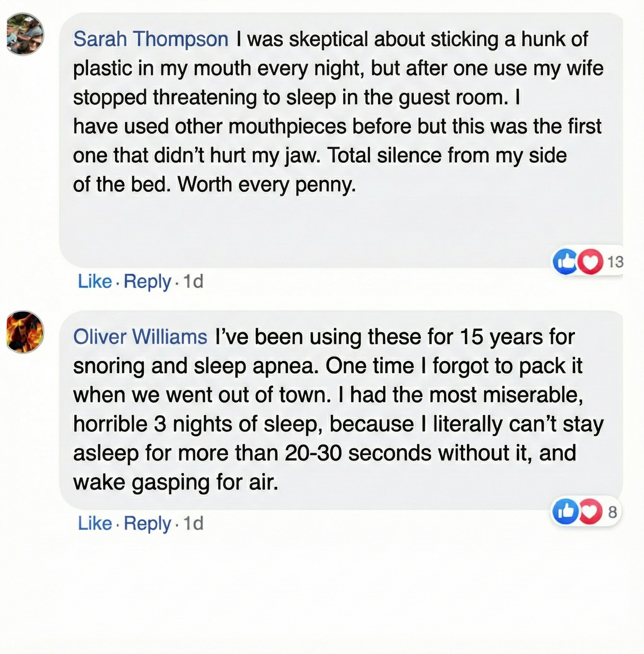Visit Oliver Williams' profile via his name
The height and width of the screenshot is (654, 644).
(140, 337)
